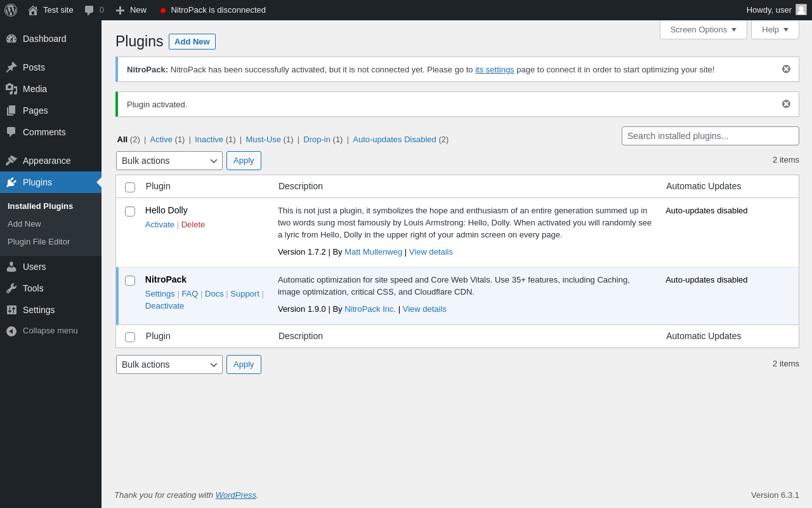Dismiss the "Plugin activated" notice

tap(786, 104)
